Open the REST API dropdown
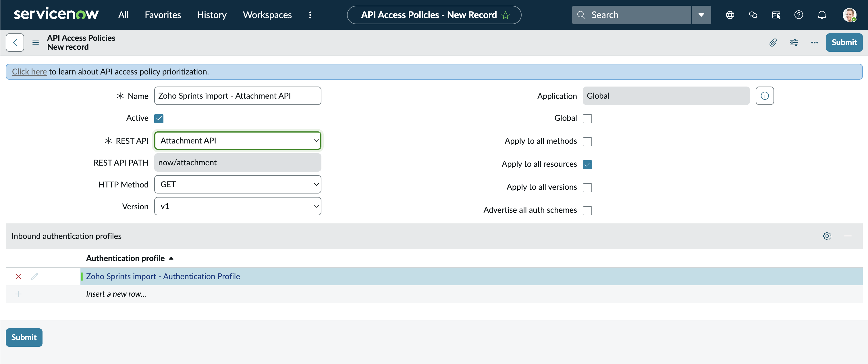 tap(238, 141)
